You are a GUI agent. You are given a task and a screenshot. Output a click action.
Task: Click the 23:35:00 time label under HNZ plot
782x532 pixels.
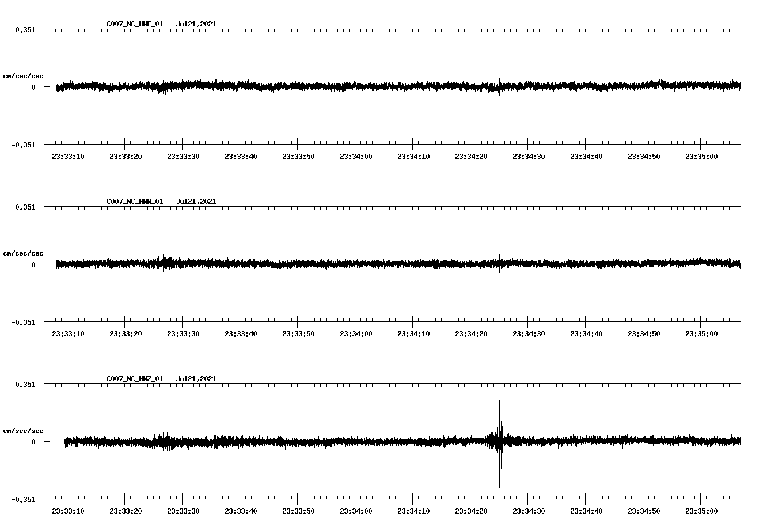[x=701, y=511]
